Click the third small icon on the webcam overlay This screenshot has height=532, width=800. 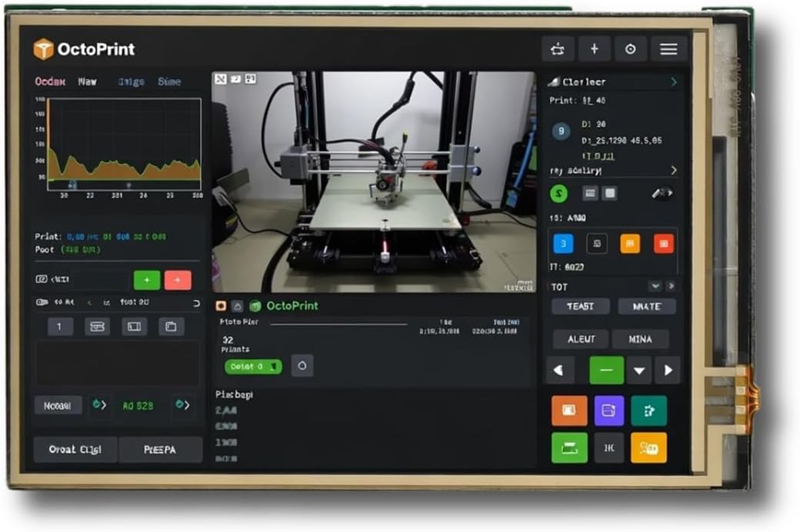(x=251, y=79)
